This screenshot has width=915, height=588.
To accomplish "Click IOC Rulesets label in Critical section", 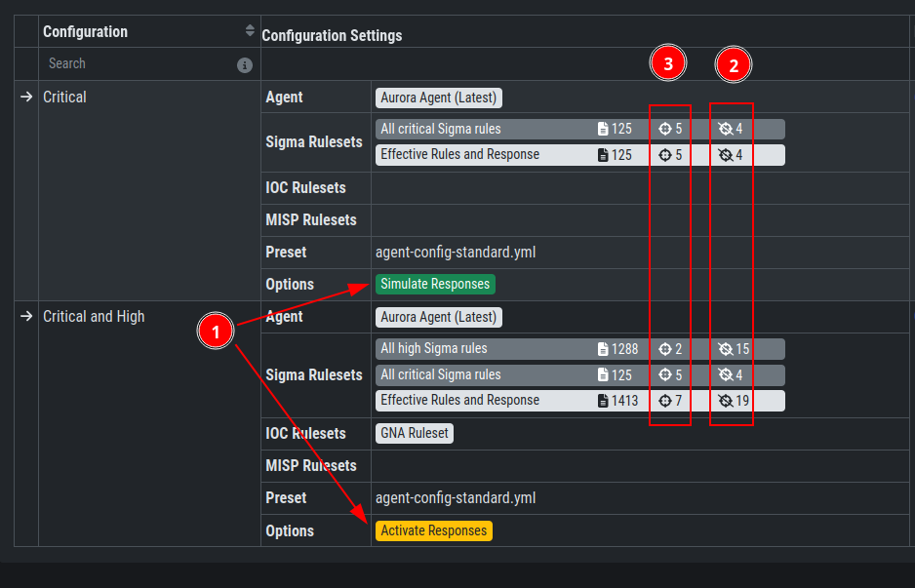I will point(305,188).
